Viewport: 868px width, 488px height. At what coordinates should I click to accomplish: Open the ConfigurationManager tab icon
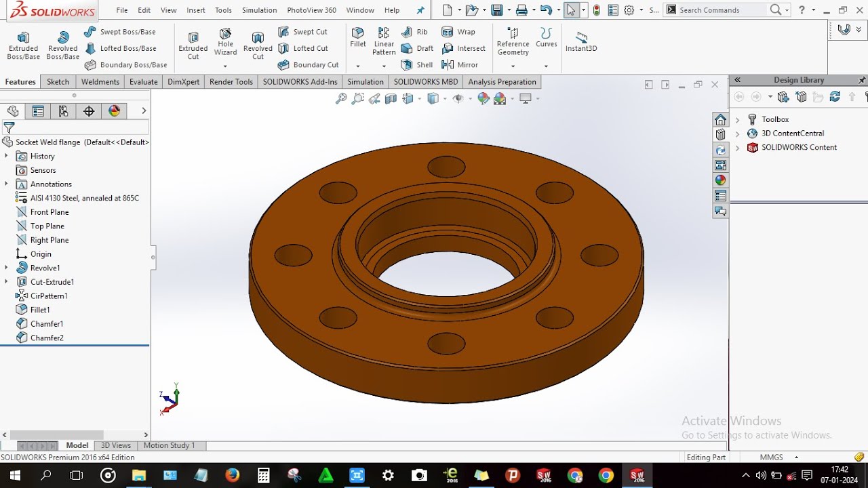point(63,111)
